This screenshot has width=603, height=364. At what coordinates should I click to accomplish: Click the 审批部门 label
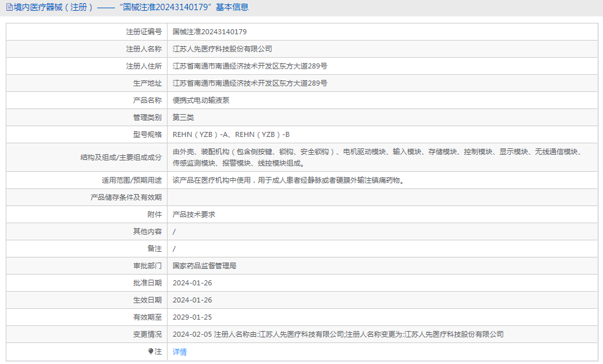pos(148,266)
